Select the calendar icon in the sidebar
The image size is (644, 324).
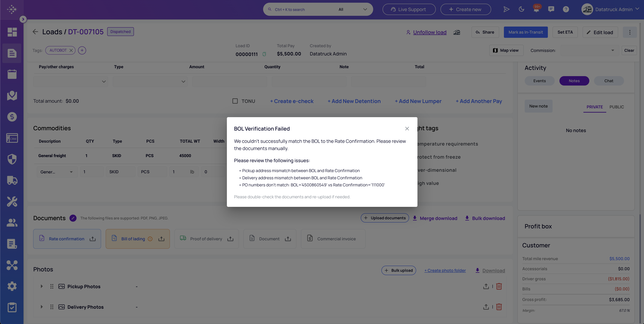tap(12, 74)
